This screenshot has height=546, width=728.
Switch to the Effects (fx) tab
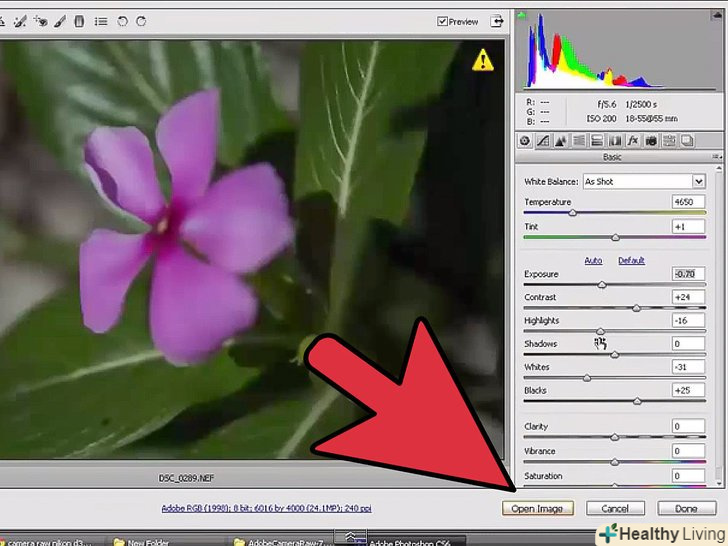(x=633, y=141)
